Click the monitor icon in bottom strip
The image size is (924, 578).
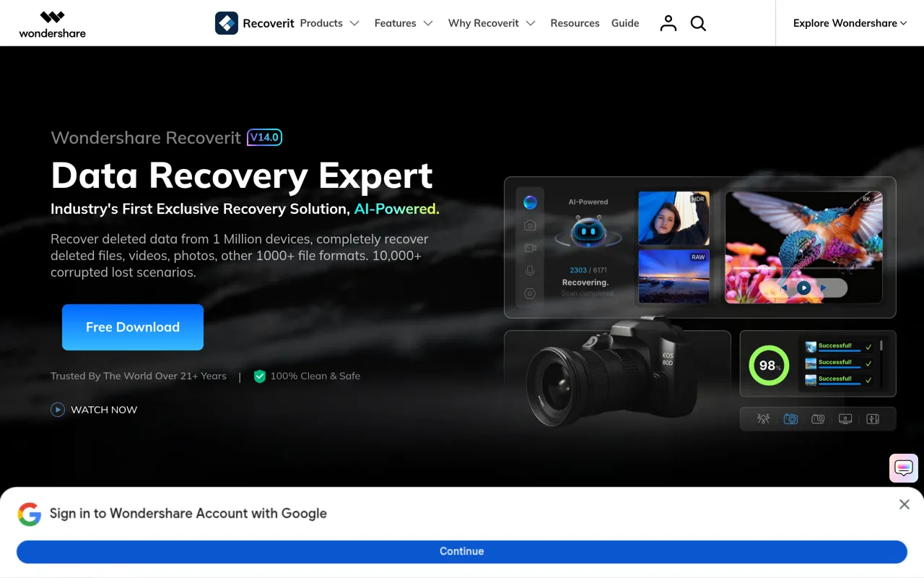coord(845,419)
